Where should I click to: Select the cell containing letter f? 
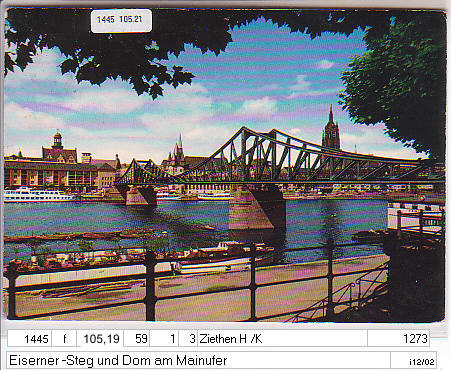[x=64, y=339]
